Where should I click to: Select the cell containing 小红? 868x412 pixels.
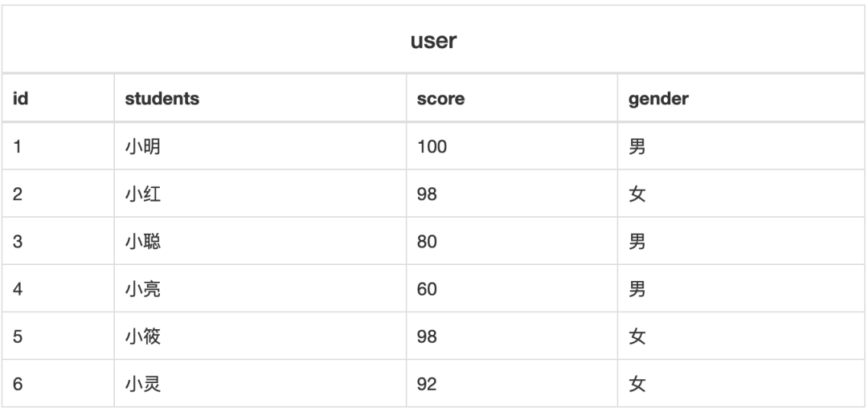coord(143,194)
